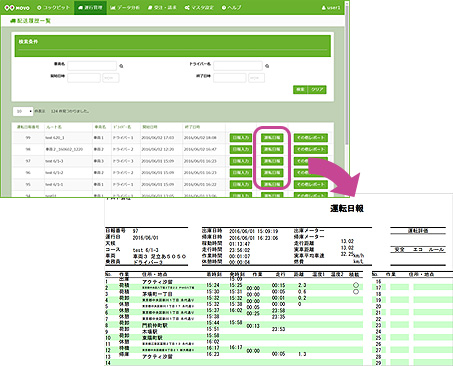Click the 検索 button
The width and height of the screenshot is (453, 366).
[301, 89]
